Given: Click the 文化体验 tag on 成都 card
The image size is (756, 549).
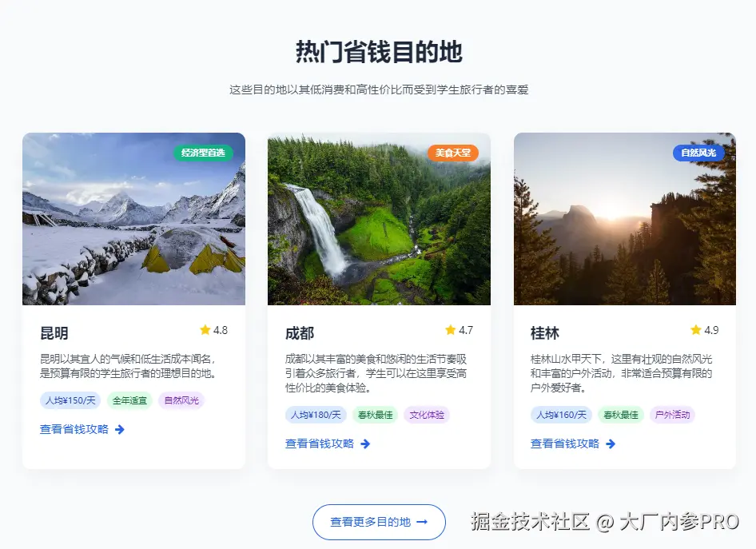Looking at the screenshot, I should (x=427, y=415).
